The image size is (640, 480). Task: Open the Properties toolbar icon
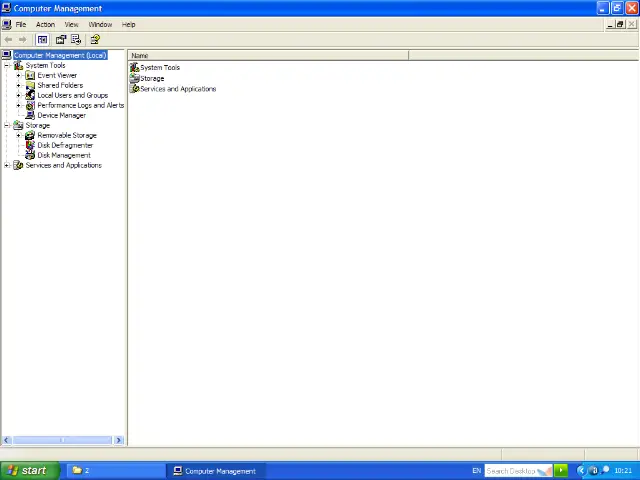(61, 40)
